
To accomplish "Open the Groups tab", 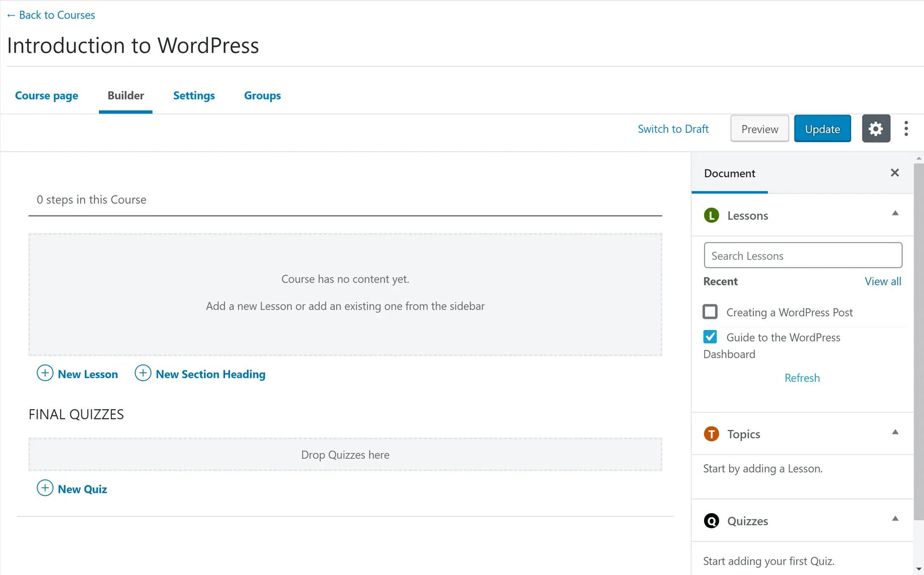I will (x=262, y=96).
